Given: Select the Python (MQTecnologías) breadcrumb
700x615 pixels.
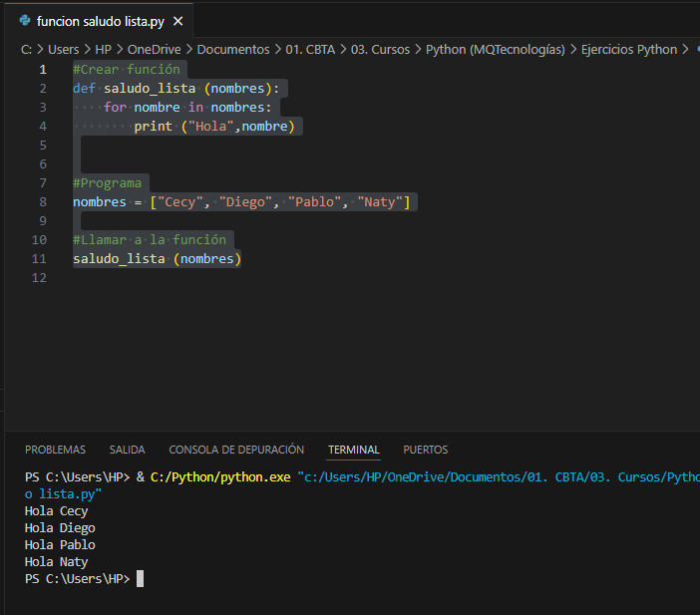Looking at the screenshot, I should [x=495, y=49].
